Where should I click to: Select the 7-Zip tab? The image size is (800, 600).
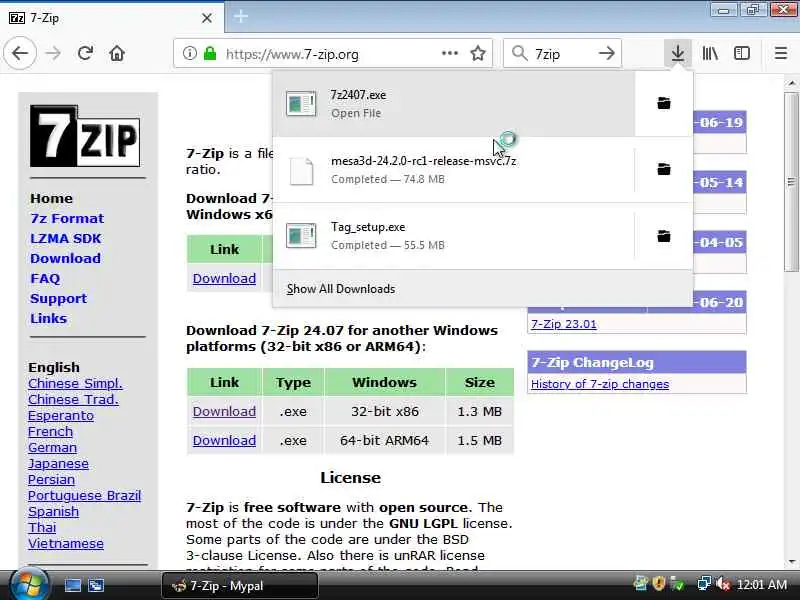111,18
